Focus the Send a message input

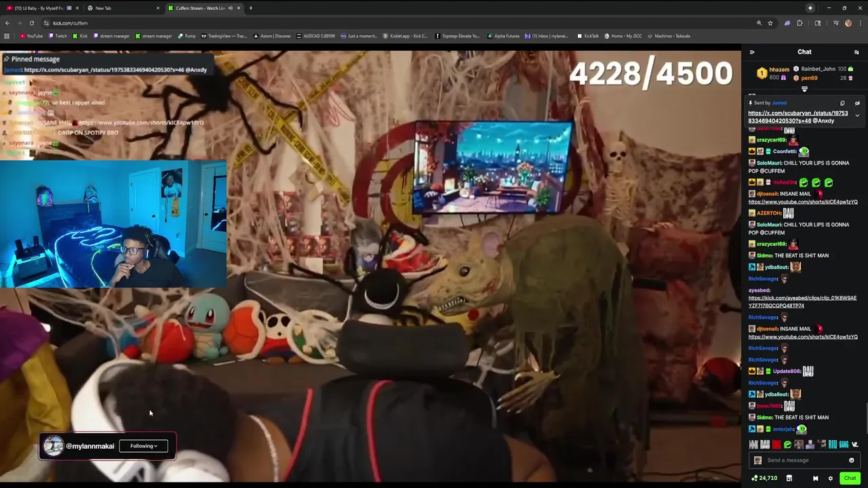[x=804, y=460]
